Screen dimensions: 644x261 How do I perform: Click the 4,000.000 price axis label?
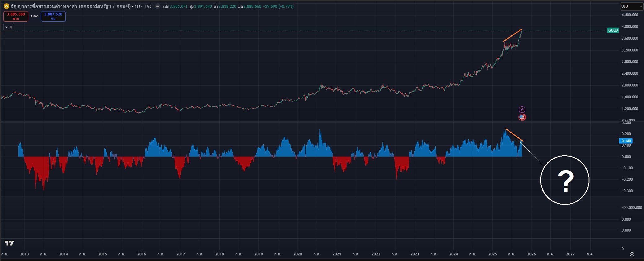(x=630, y=27)
